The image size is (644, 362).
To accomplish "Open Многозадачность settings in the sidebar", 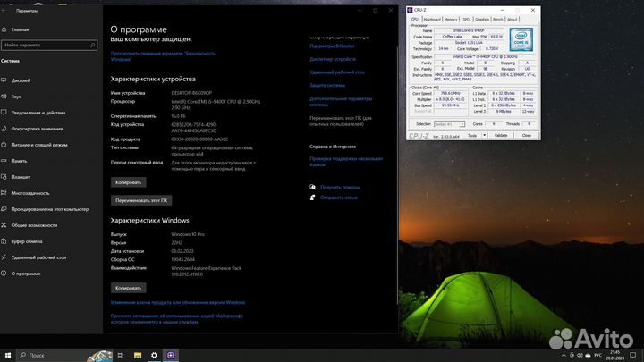I will pos(30,193).
